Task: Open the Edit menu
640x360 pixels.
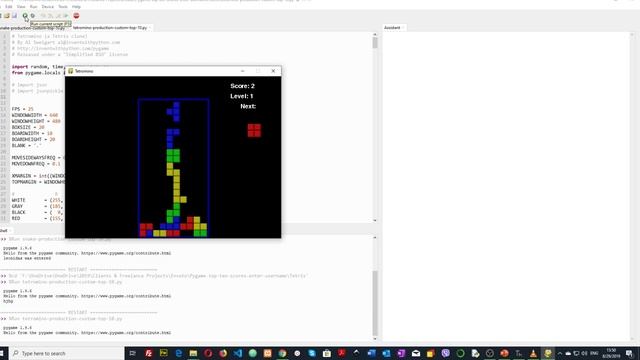Action: [x=9, y=7]
